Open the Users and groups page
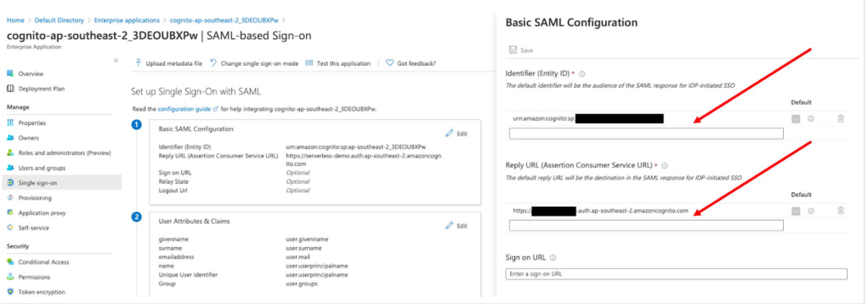Screen dimensions: 868x304 click(42, 168)
